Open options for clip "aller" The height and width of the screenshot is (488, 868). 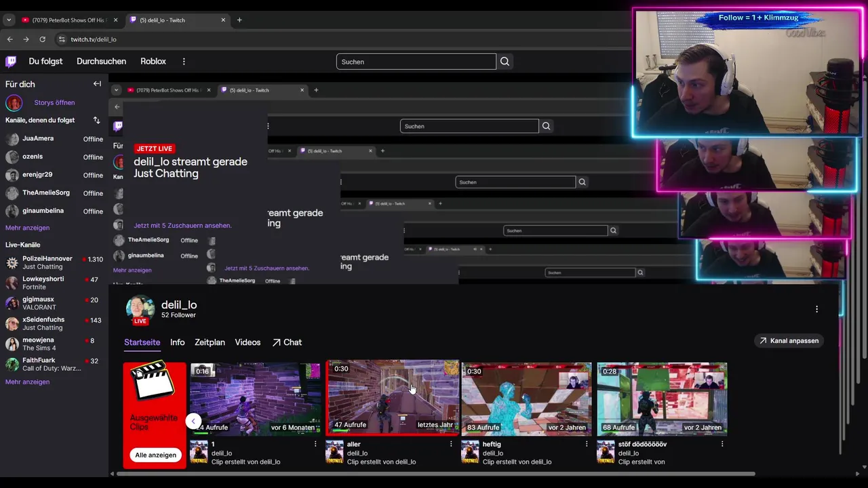point(451,445)
